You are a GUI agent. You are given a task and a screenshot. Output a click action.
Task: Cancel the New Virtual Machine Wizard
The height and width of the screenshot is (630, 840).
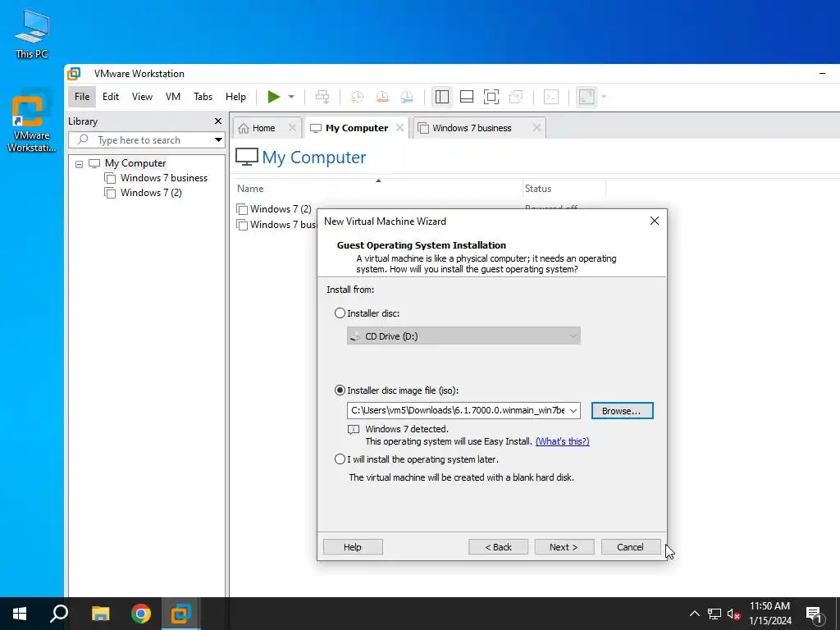631,547
